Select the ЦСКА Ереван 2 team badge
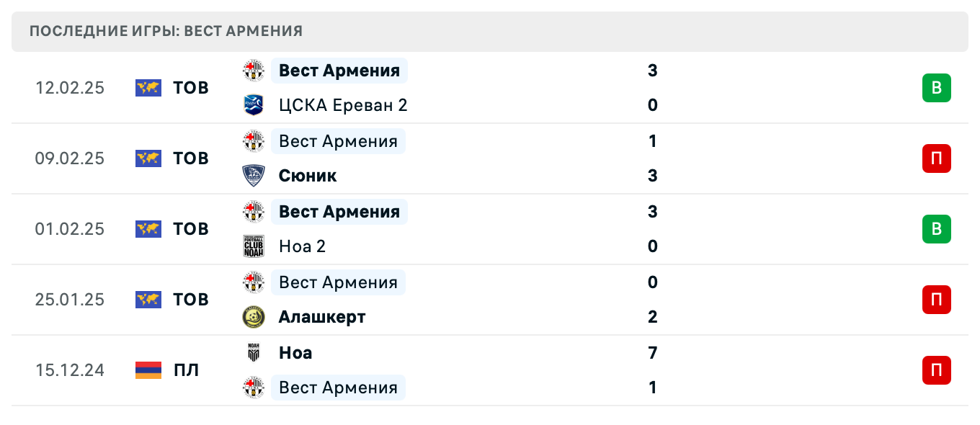 [x=255, y=104]
